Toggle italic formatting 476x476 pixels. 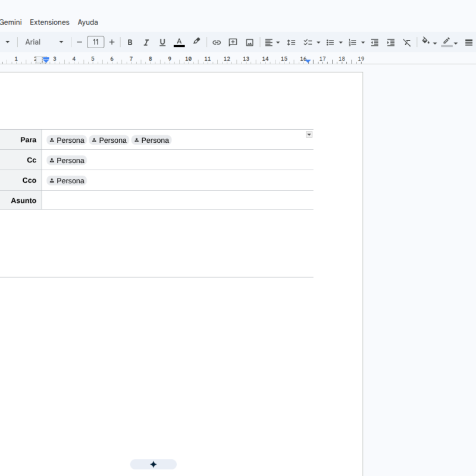pos(146,42)
